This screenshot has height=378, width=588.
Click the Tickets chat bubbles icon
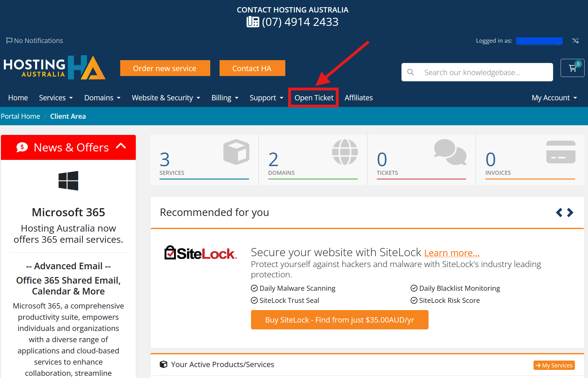point(450,152)
